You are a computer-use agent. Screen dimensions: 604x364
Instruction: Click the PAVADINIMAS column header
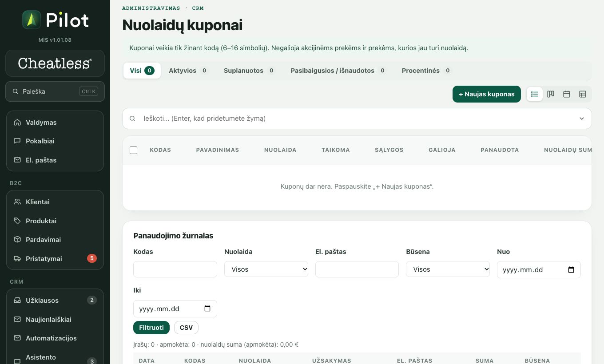218,150
